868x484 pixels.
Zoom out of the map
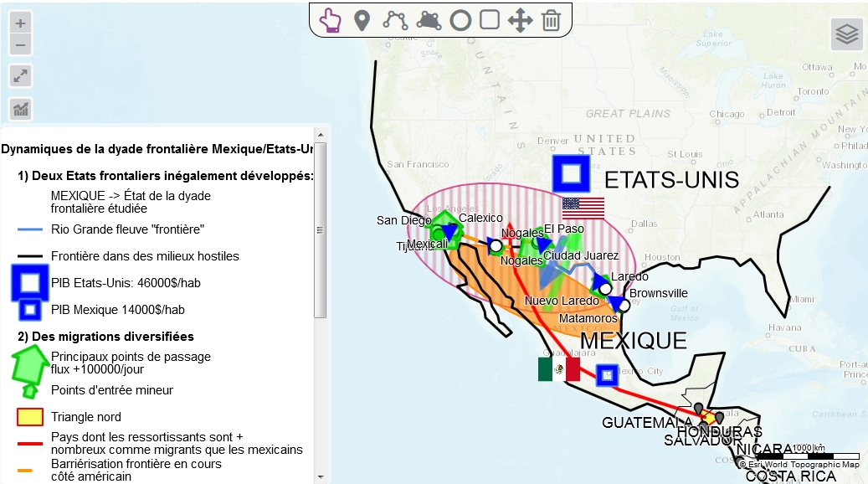pyautogui.click(x=21, y=45)
